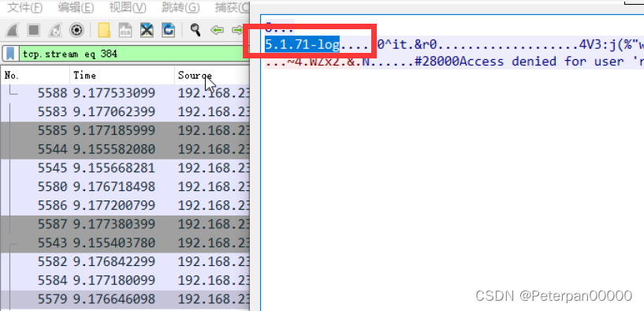644x311 pixels.
Task: Select packet number 5580
Action: tap(125, 187)
